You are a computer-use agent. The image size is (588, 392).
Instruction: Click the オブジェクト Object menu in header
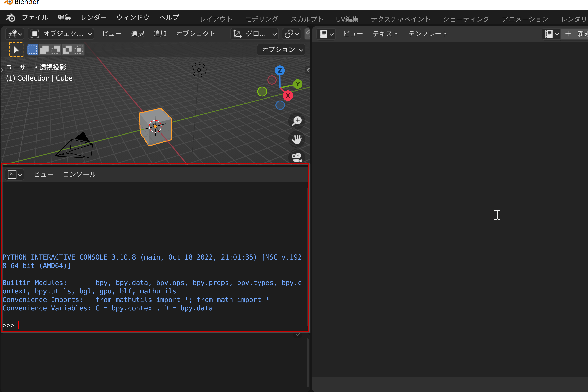pyautogui.click(x=196, y=34)
